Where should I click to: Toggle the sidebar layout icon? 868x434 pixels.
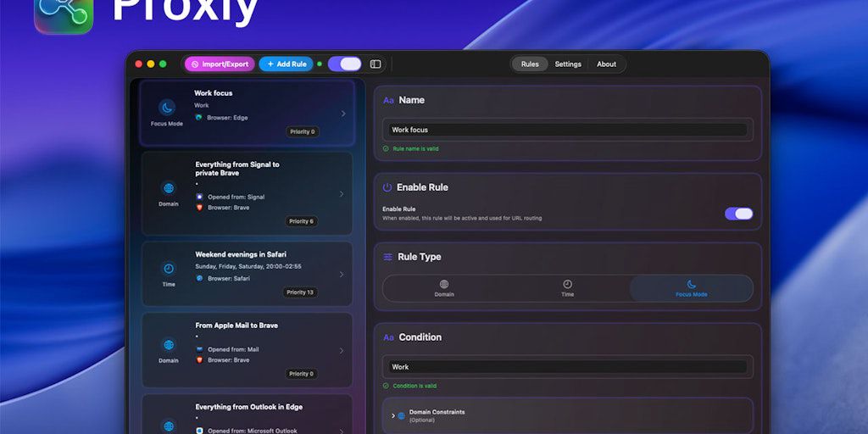pyautogui.click(x=376, y=64)
